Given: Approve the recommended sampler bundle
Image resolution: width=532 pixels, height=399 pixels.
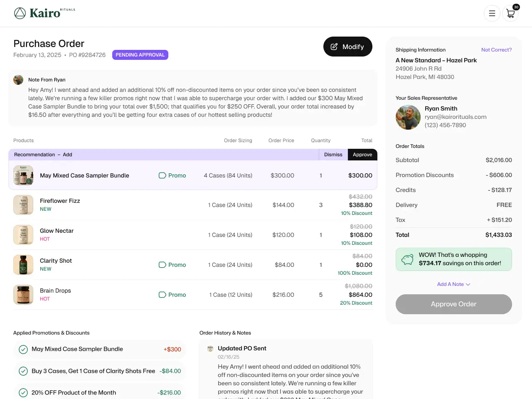Looking at the screenshot, I should click(362, 155).
